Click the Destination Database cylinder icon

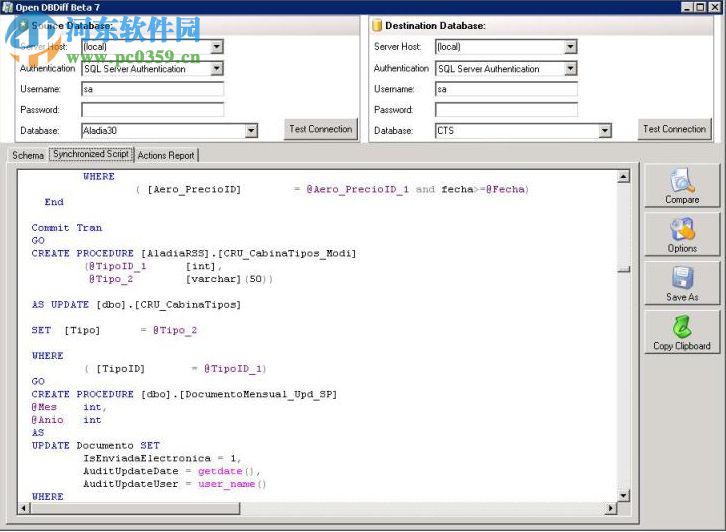377,25
